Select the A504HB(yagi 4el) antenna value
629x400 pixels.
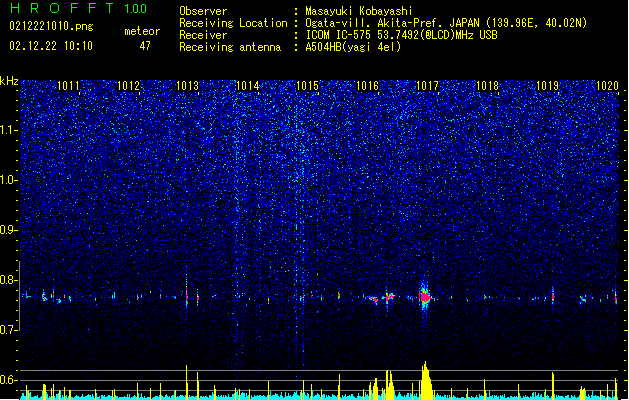pyautogui.click(x=353, y=47)
